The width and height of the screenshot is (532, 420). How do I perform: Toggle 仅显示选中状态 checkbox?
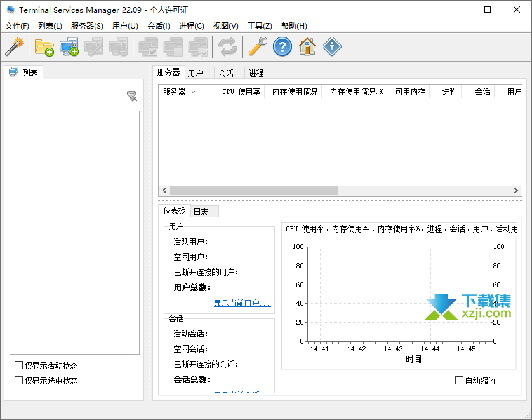coord(18,380)
